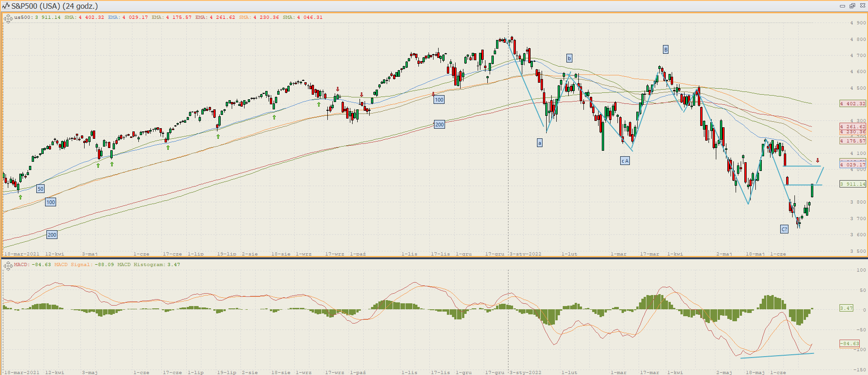The image size is (868, 375).
Task: Click the restore window button in title bar
Action: pyautogui.click(x=852, y=6)
